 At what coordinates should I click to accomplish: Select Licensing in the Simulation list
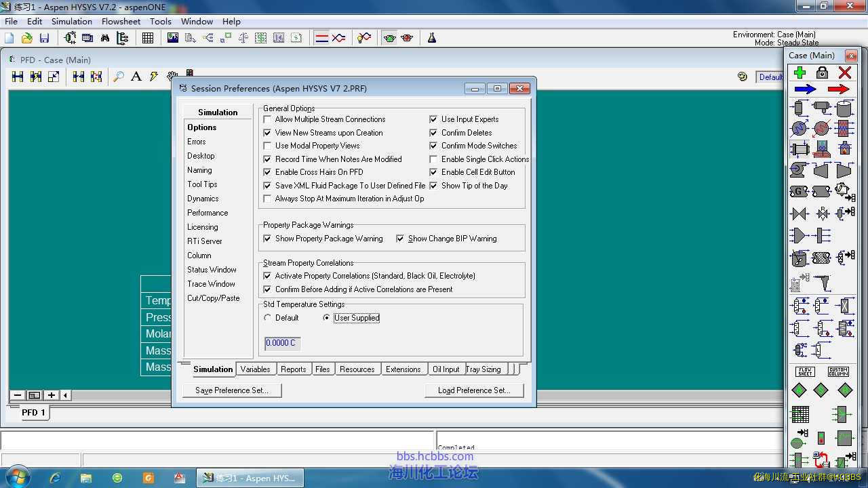[x=203, y=227]
